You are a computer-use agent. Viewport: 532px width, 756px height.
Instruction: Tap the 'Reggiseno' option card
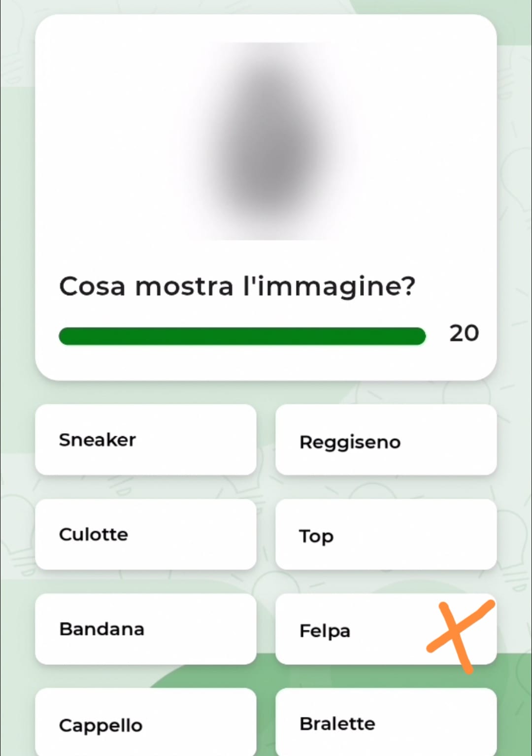[386, 440]
